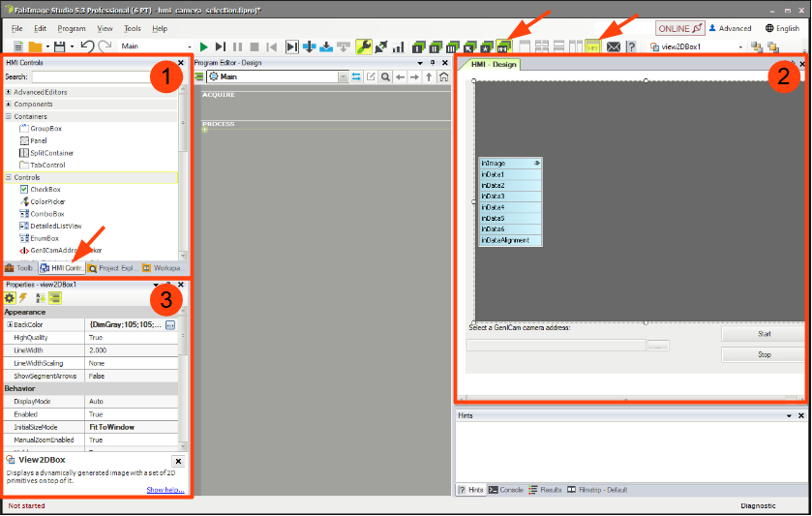The width and height of the screenshot is (812, 516).
Task: Switch to layout III icon
Action: click(x=453, y=47)
